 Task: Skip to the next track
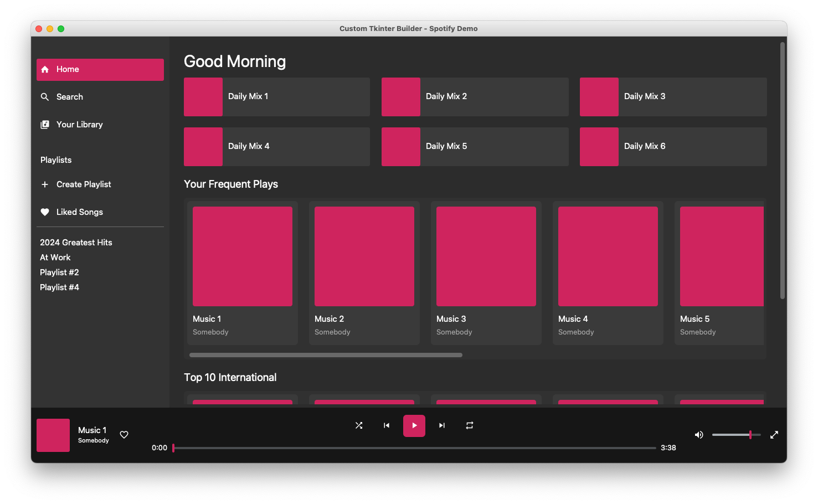tap(442, 425)
